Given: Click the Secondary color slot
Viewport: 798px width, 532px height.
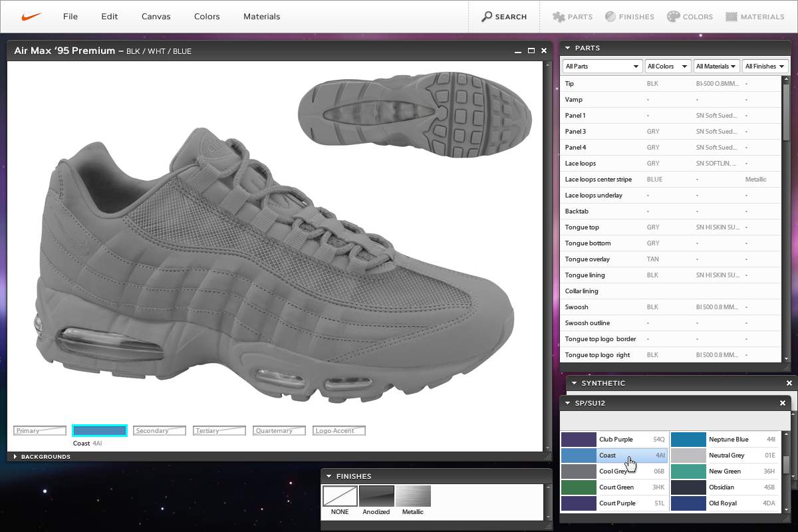Looking at the screenshot, I should (159, 431).
